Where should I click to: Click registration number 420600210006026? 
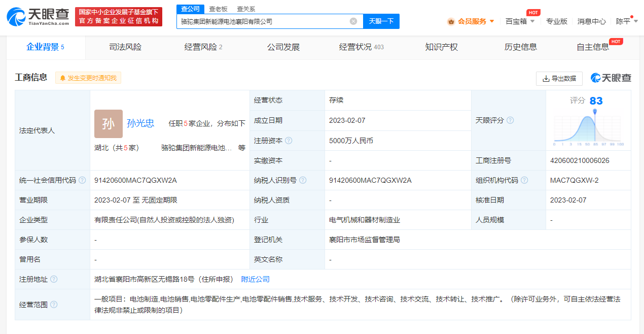(x=580, y=160)
